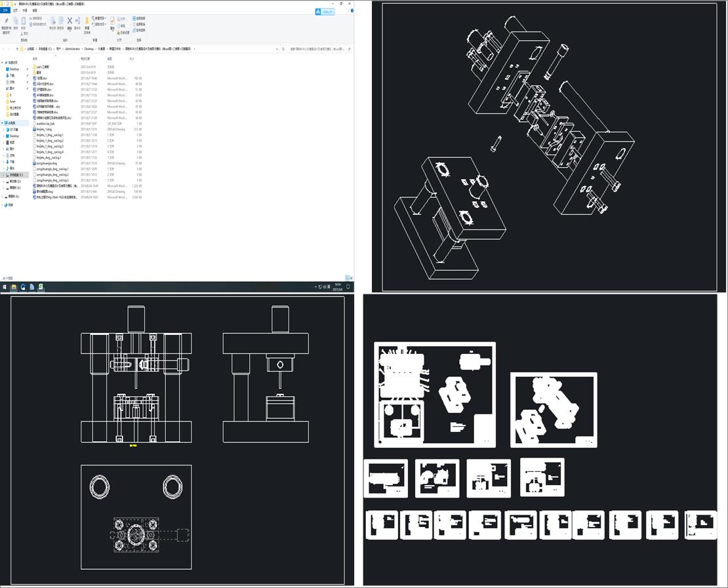Click the blue cloud upload button
728x588 pixels.
[325, 12]
